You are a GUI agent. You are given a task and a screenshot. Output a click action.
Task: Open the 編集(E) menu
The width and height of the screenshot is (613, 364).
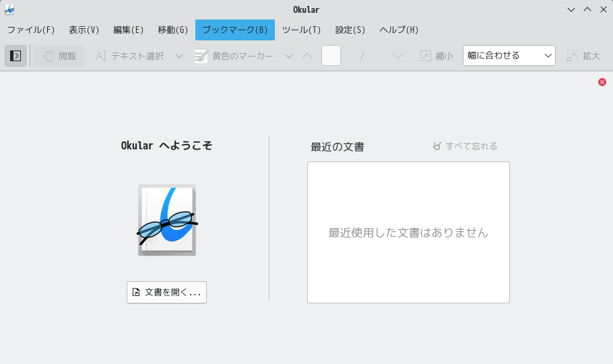128,30
